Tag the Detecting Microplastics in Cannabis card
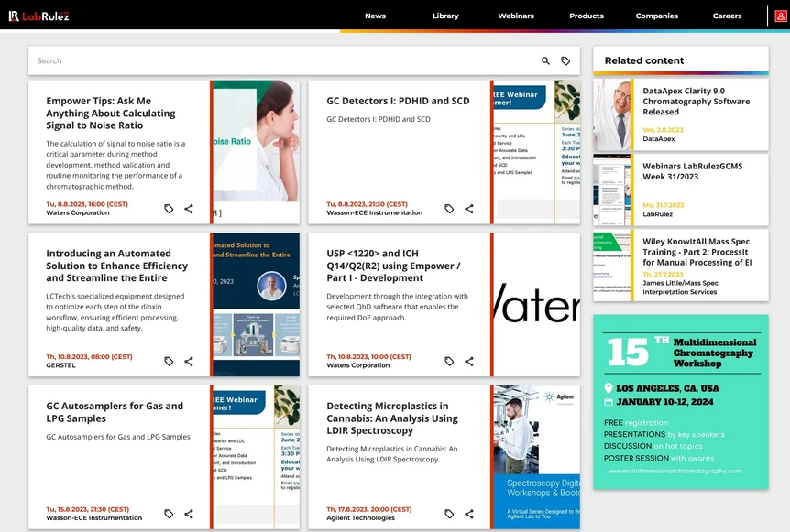Viewport: 790px width, 532px height. [x=449, y=514]
